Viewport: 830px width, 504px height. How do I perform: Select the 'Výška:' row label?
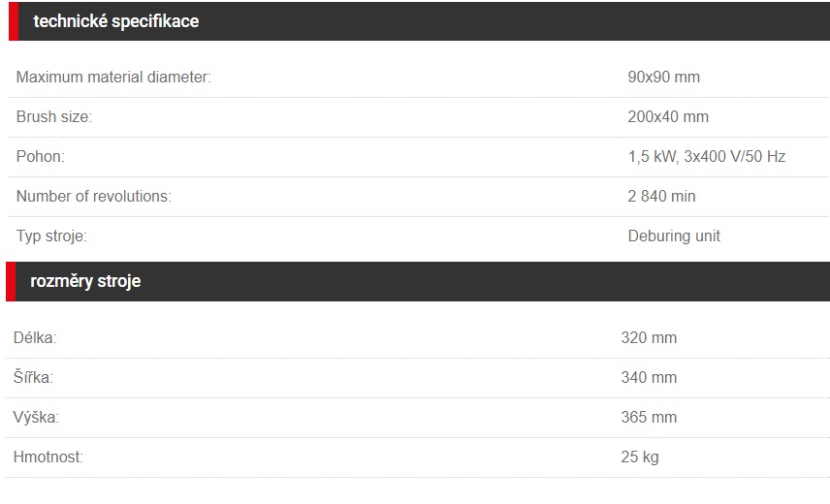click(x=36, y=417)
